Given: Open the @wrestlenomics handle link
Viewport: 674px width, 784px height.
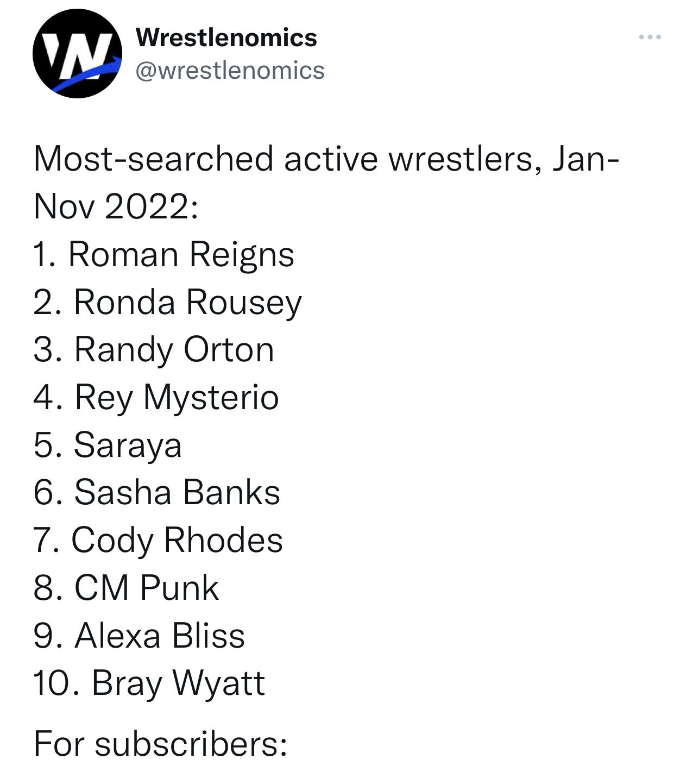Looking at the screenshot, I should coord(230,70).
